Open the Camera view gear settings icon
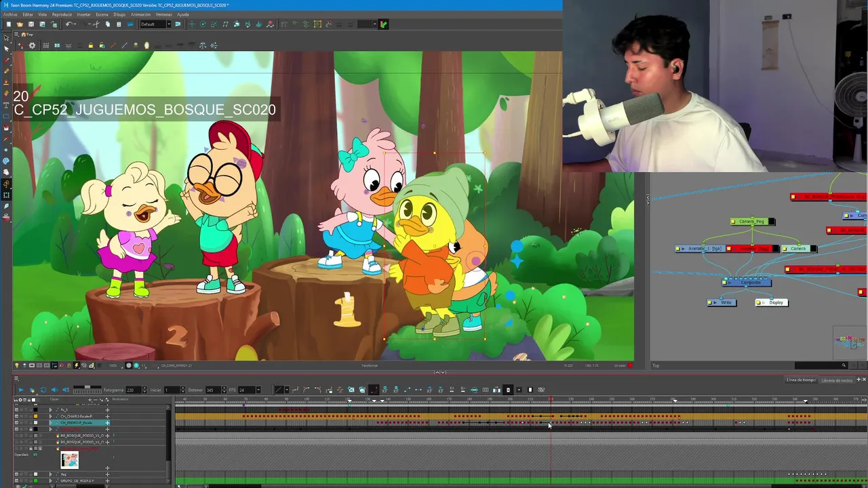This screenshot has height=488, width=868. tap(32, 45)
